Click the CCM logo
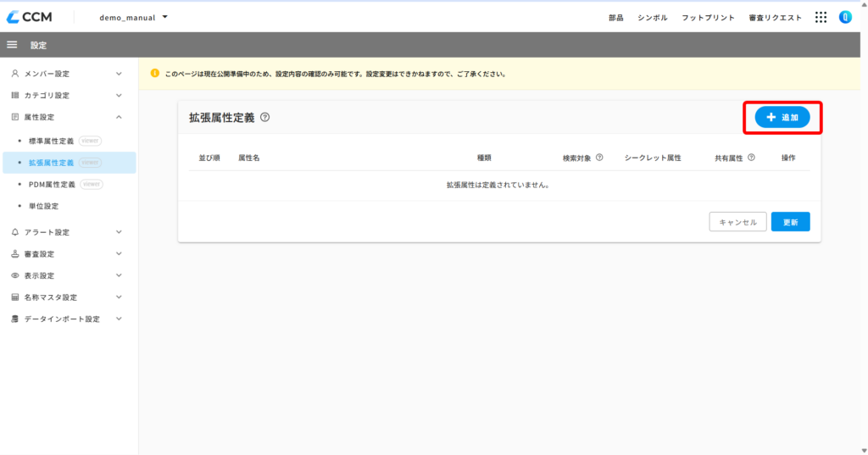The width and height of the screenshot is (868, 455). click(30, 17)
